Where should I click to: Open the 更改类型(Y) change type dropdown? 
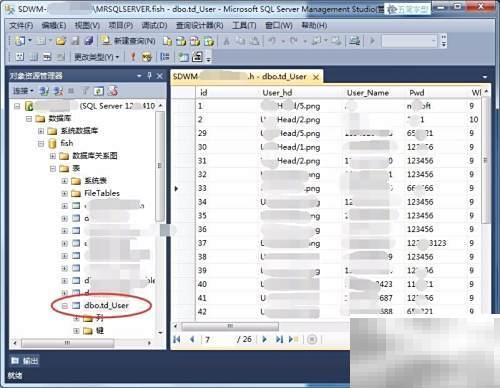97,57
